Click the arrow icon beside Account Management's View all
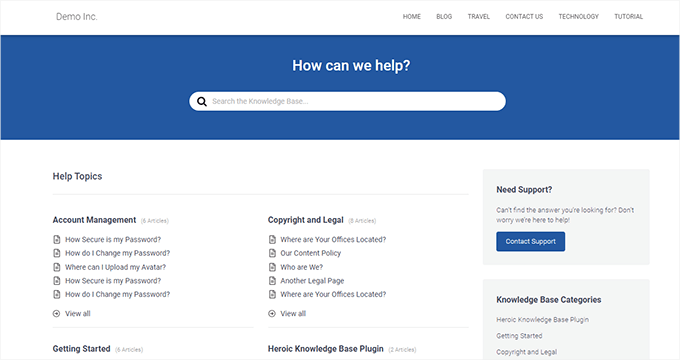Viewport: 680px width, 360px height. [56, 314]
